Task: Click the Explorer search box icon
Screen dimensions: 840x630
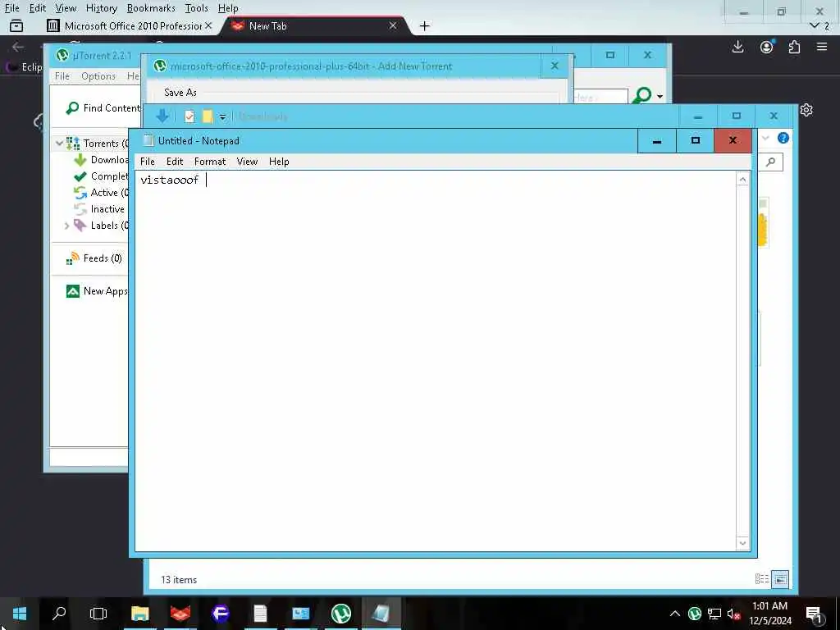Action: point(770,162)
